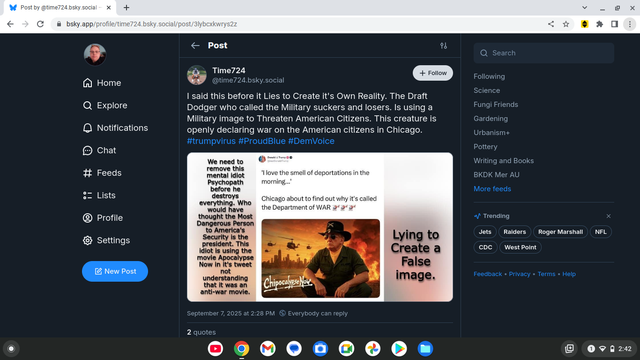Open the Pottery feed
The image size is (640, 360).
(485, 147)
